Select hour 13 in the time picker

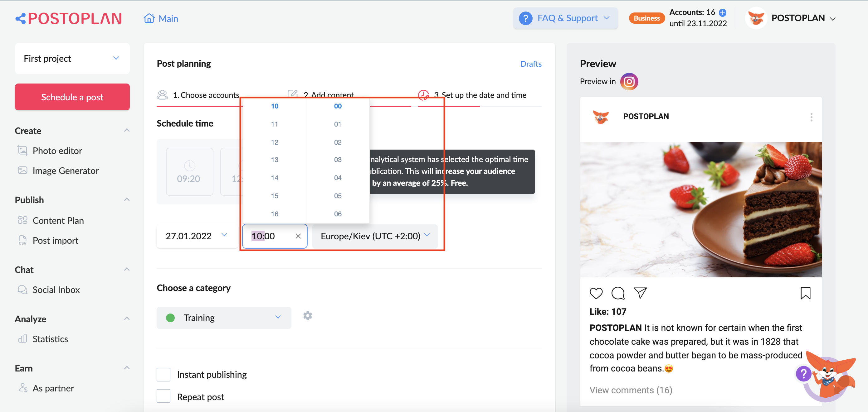point(275,160)
